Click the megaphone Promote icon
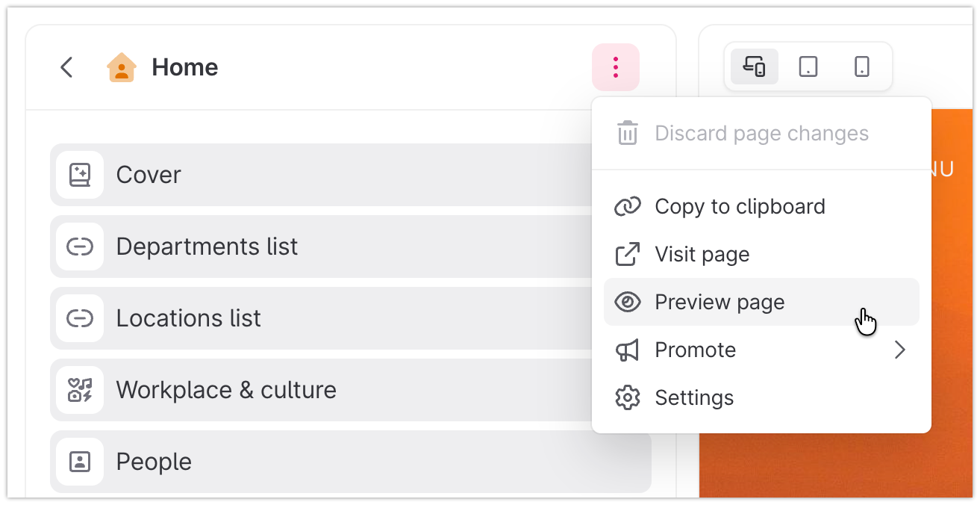This screenshot has height=505, width=980. tap(628, 350)
